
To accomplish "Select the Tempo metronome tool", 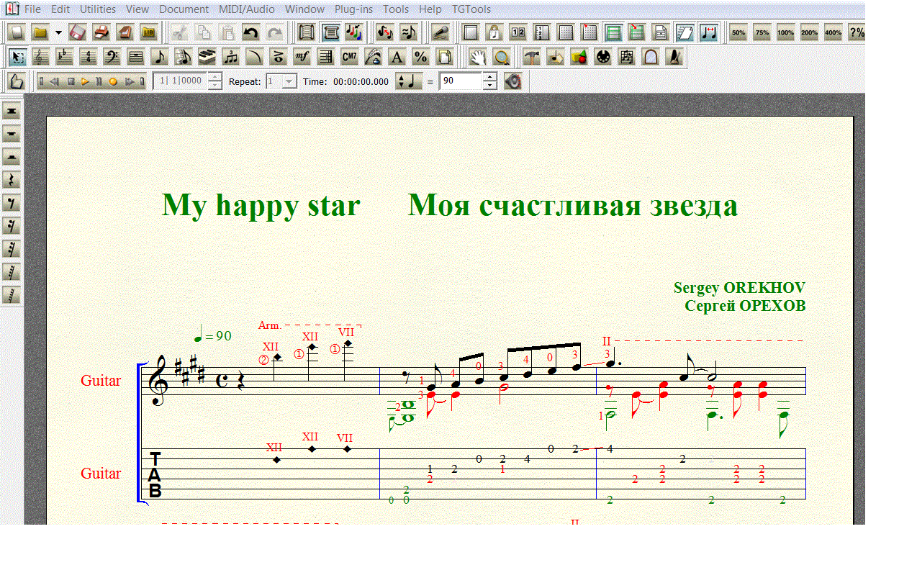I will (x=674, y=57).
